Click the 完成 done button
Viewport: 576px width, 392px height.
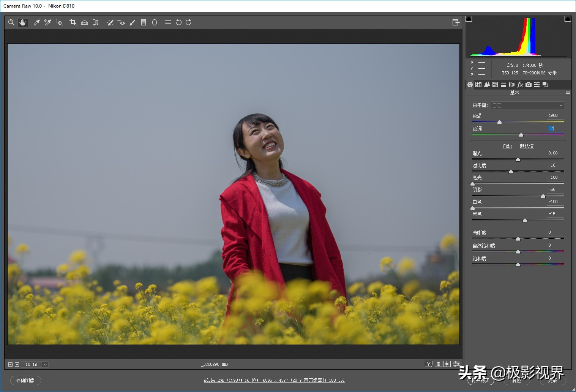click(x=553, y=380)
